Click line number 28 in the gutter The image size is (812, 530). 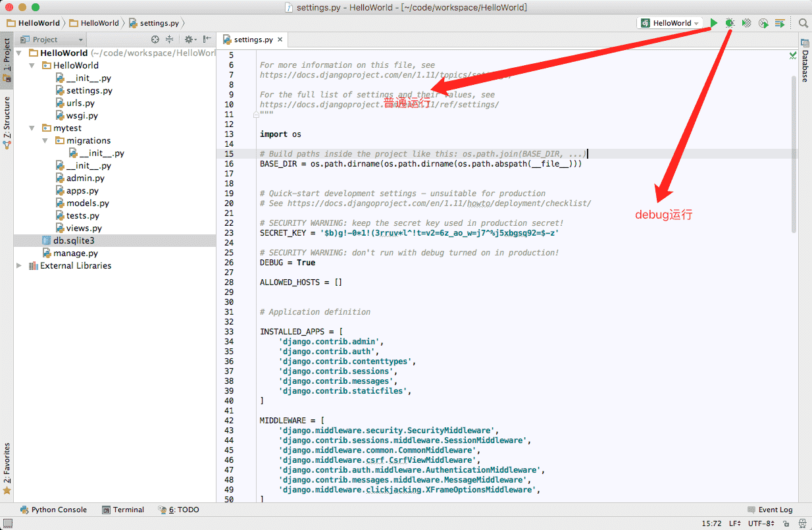tap(228, 282)
